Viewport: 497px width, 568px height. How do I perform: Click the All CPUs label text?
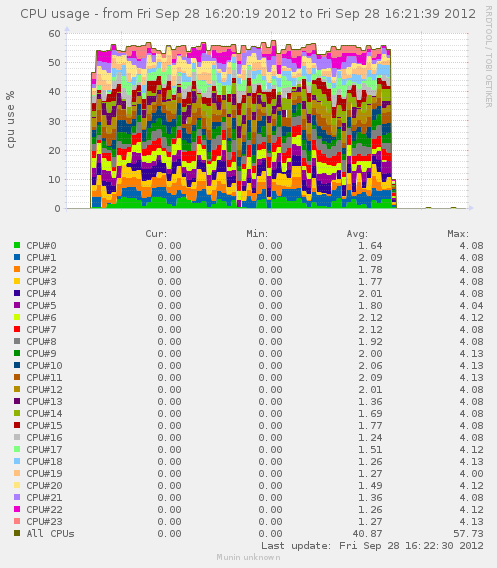(x=50, y=533)
